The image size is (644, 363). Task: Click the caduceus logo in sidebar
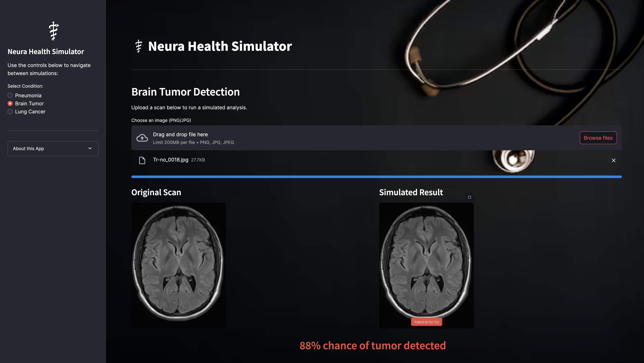54,31
